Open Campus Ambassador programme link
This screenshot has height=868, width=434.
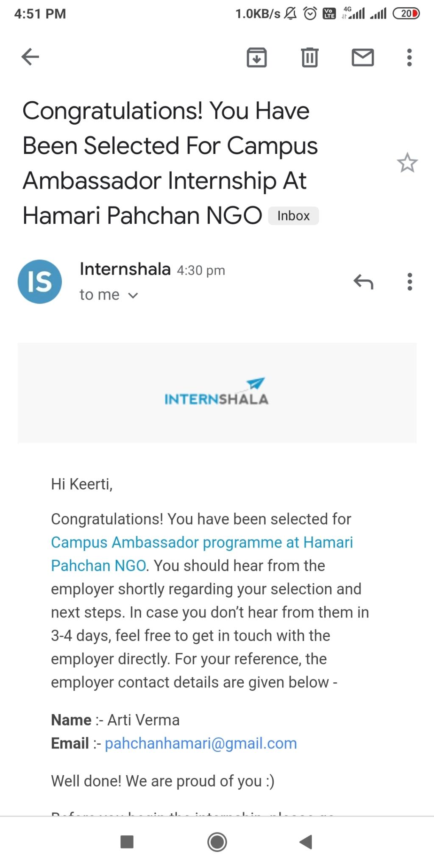point(202,554)
